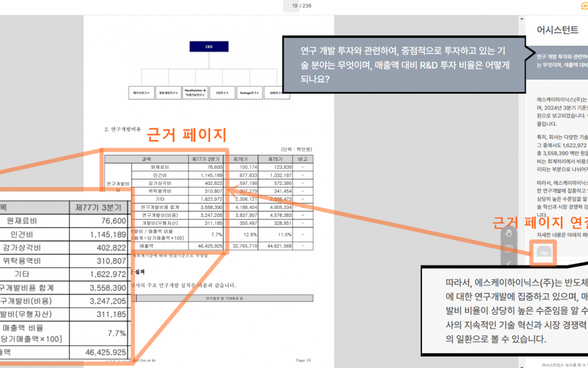588x368 pixels.
Task: Switch to two-page view layout
Action: pos(509,249)
